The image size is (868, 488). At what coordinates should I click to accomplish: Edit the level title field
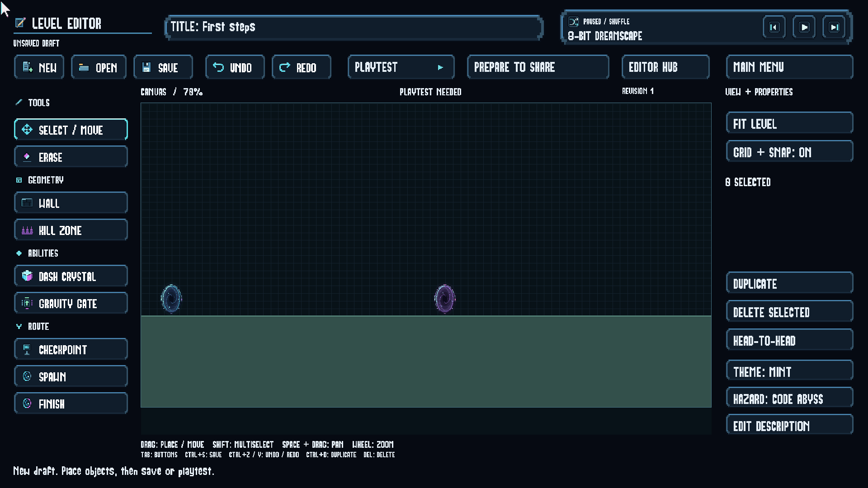[354, 28]
